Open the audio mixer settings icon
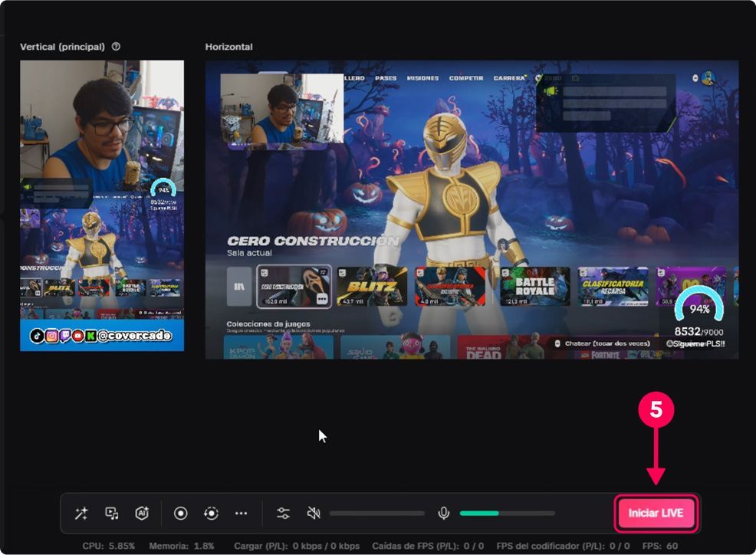Viewport: 756px width, 555px height. [283, 514]
